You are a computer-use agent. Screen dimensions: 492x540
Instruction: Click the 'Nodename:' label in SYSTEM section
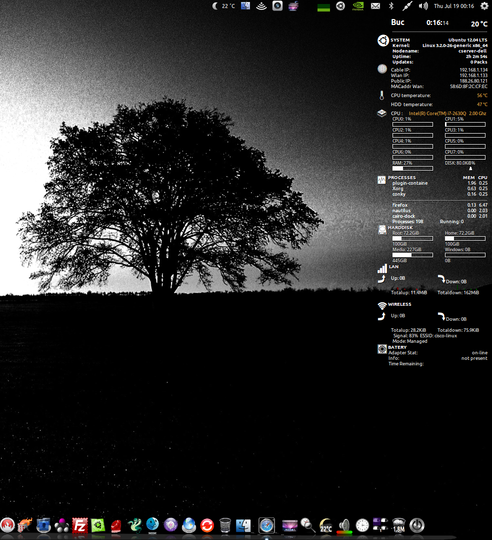coord(406,51)
